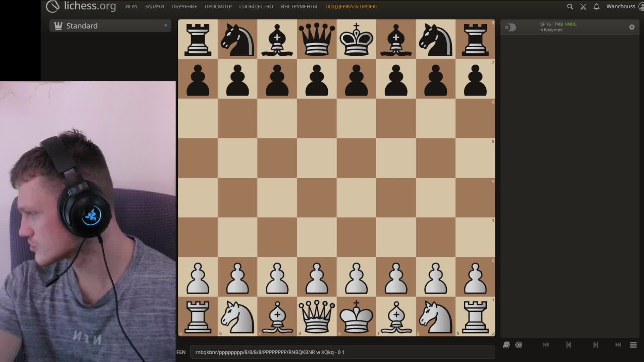Step forward one move
The width and height of the screenshot is (644, 362).
coord(596,345)
